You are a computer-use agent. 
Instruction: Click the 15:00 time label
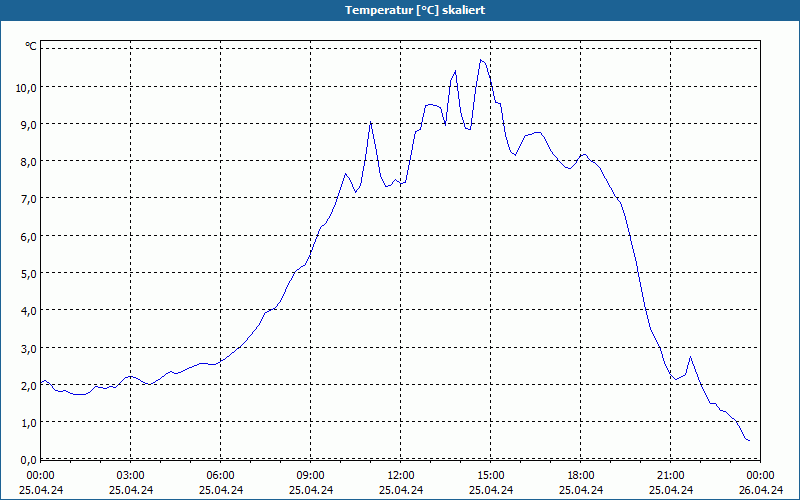(491, 476)
